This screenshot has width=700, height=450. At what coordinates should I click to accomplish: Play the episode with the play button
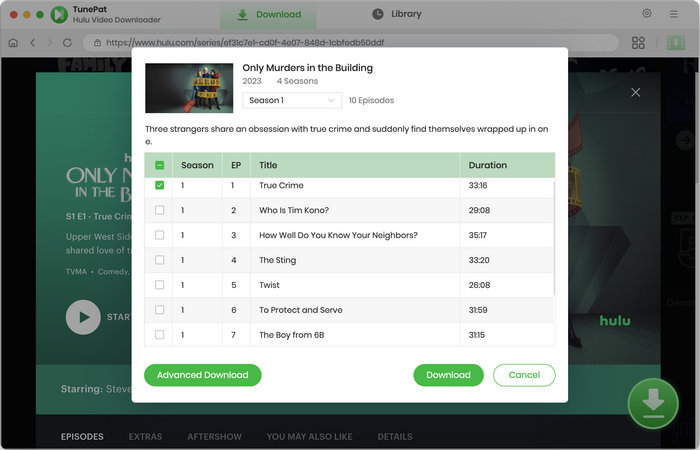(83, 317)
